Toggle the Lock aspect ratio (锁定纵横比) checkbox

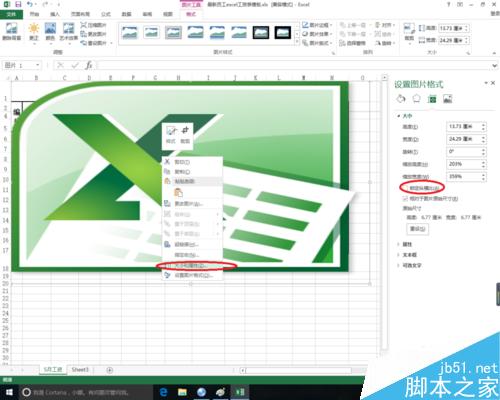pyautogui.click(x=405, y=188)
